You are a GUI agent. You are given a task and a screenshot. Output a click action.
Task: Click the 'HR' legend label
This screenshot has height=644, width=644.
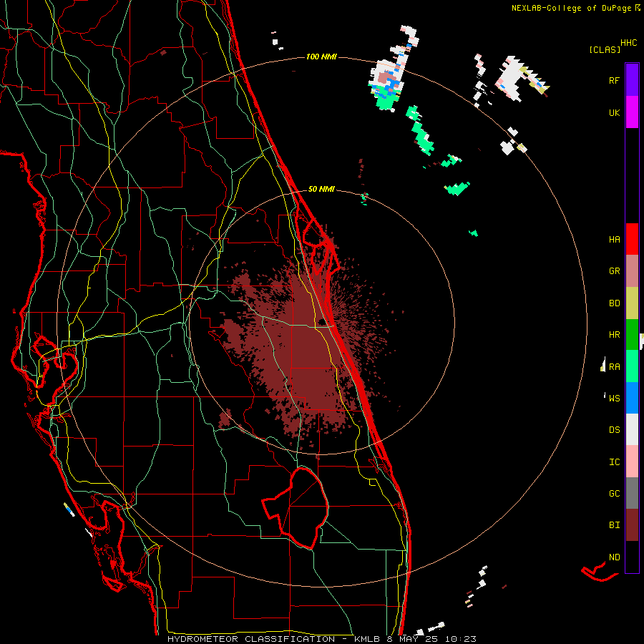[x=614, y=335]
